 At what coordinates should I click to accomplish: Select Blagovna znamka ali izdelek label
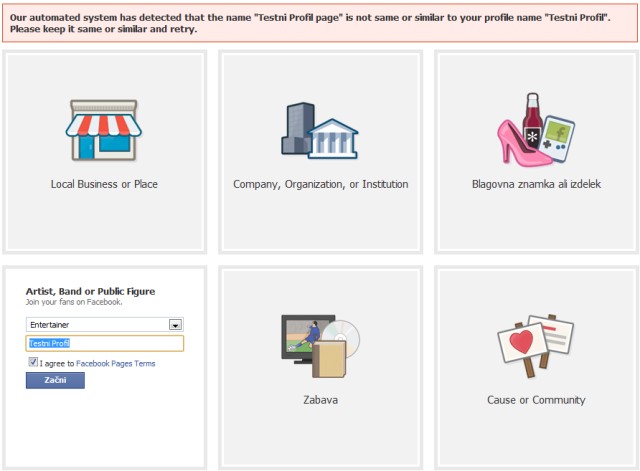[x=536, y=184]
